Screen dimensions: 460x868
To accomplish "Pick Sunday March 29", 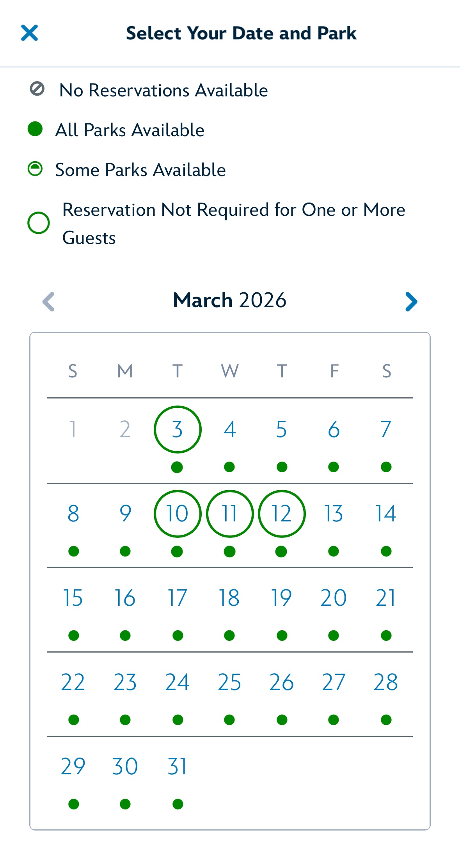I will click(73, 767).
